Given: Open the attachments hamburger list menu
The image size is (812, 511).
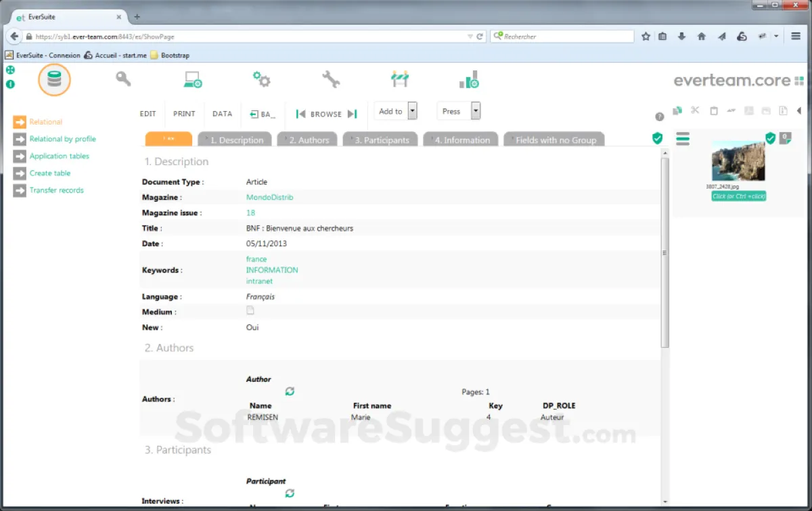Looking at the screenshot, I should tap(683, 139).
